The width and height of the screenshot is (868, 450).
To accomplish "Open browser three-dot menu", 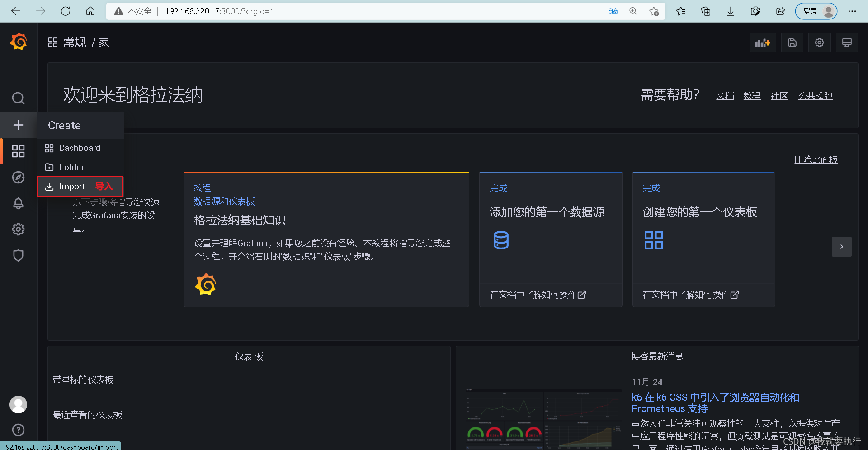I will [x=852, y=11].
